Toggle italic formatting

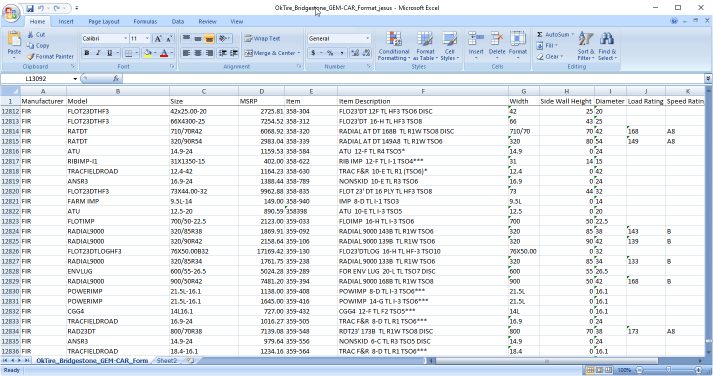pyautogui.click(x=98, y=53)
